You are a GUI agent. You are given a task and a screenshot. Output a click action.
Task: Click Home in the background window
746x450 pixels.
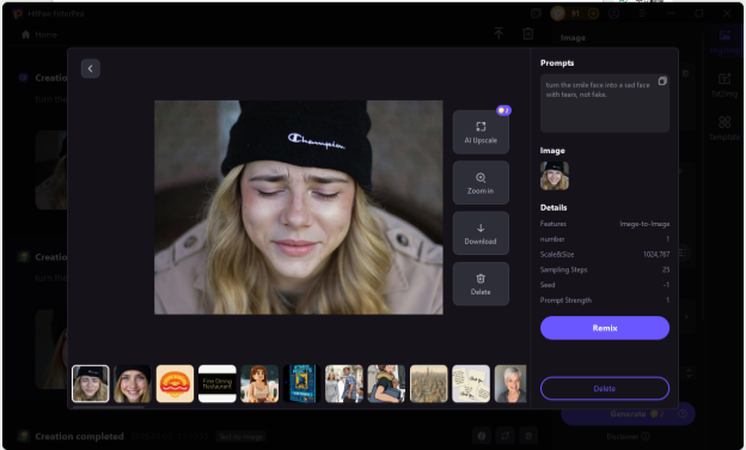coord(40,35)
